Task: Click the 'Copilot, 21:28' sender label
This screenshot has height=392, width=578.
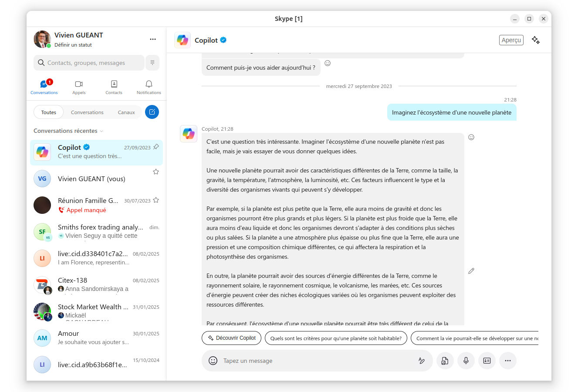Action: point(217,129)
